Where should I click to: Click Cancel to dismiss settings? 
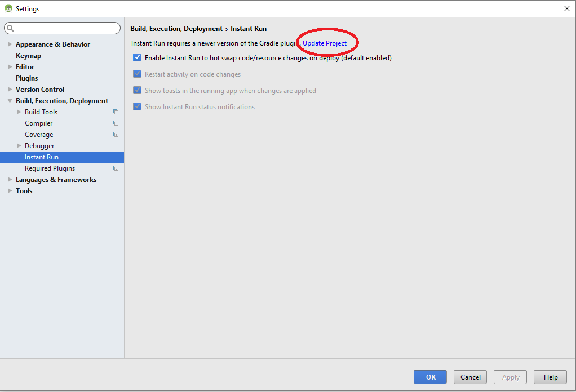tap(470, 377)
